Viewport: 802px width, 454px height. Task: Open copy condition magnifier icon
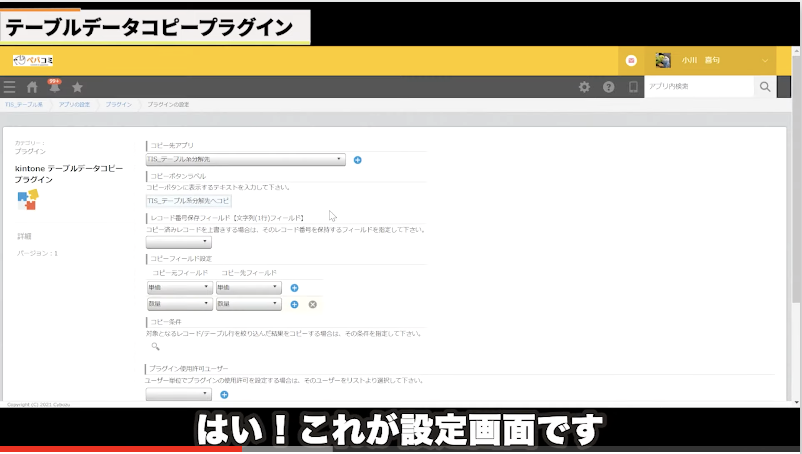[x=155, y=346]
